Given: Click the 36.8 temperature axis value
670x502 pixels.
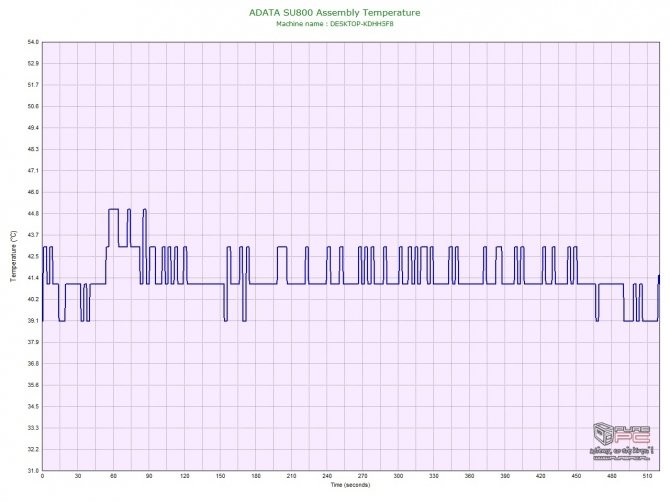Looking at the screenshot, I should pyautogui.click(x=33, y=364).
